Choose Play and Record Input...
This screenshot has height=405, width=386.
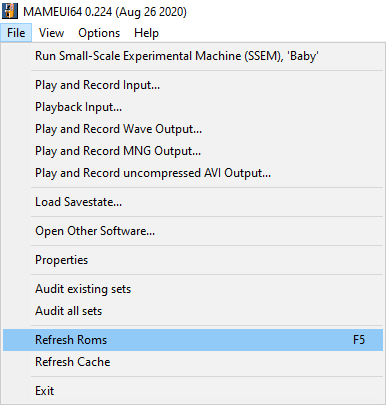pyautogui.click(x=193, y=85)
